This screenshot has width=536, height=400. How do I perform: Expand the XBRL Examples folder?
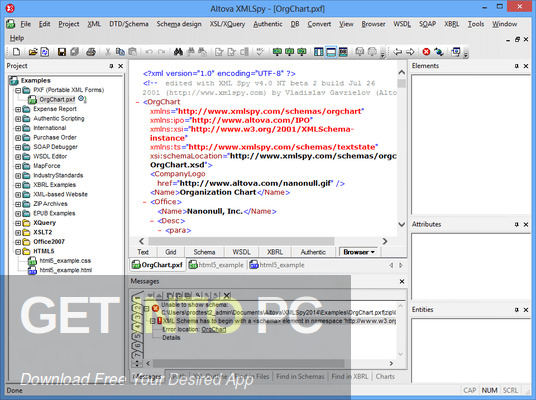coord(18,185)
